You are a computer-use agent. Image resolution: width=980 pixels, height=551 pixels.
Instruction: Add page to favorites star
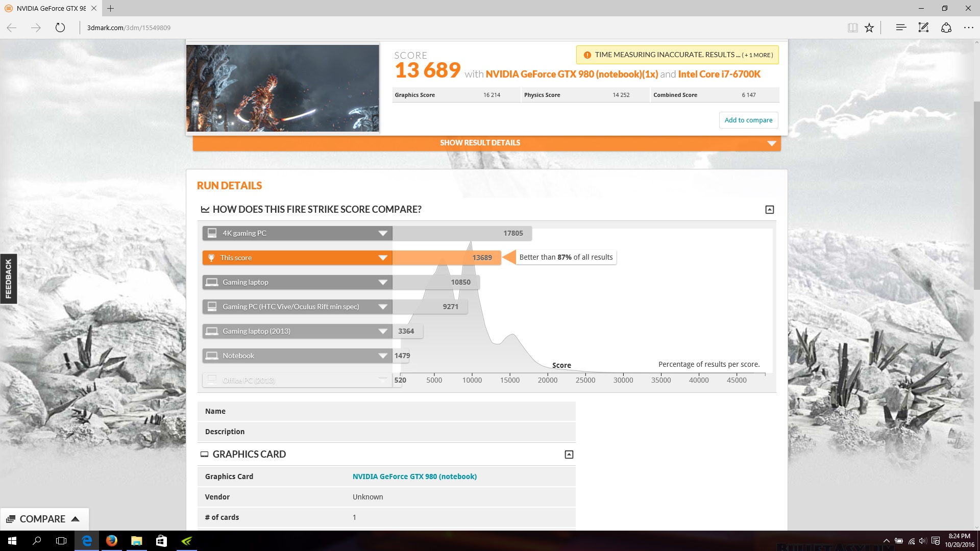(x=869, y=28)
